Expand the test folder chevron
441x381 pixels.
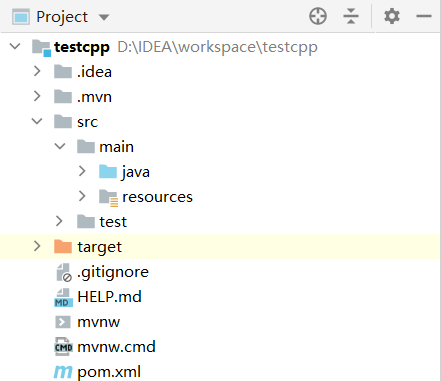point(59,221)
